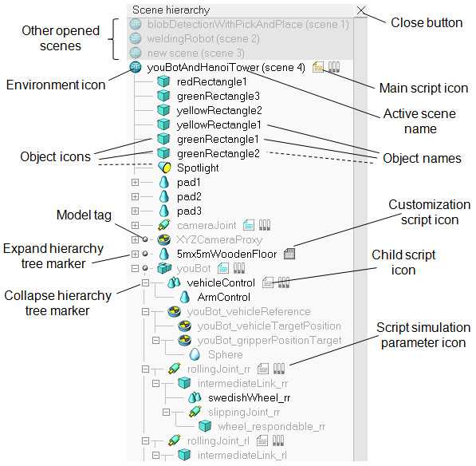Select the swedishWheel_rr object
The height and width of the screenshot is (466, 476).
[x=250, y=397]
